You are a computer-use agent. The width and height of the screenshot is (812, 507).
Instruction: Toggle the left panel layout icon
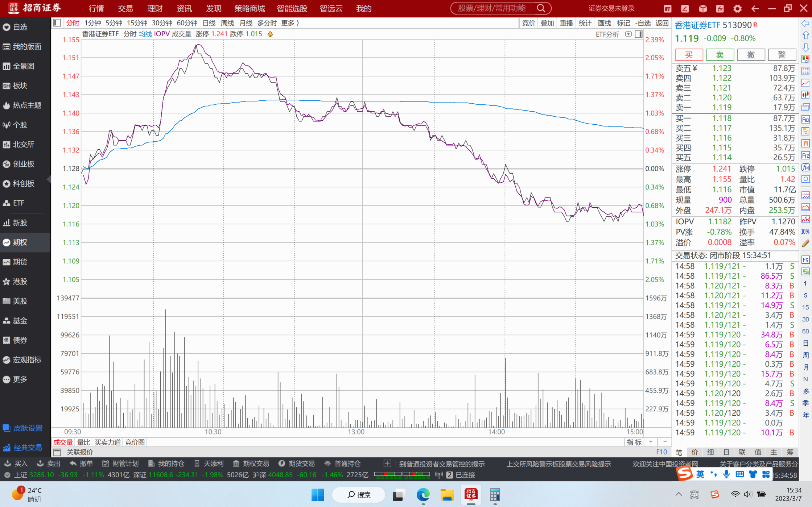coord(57,23)
